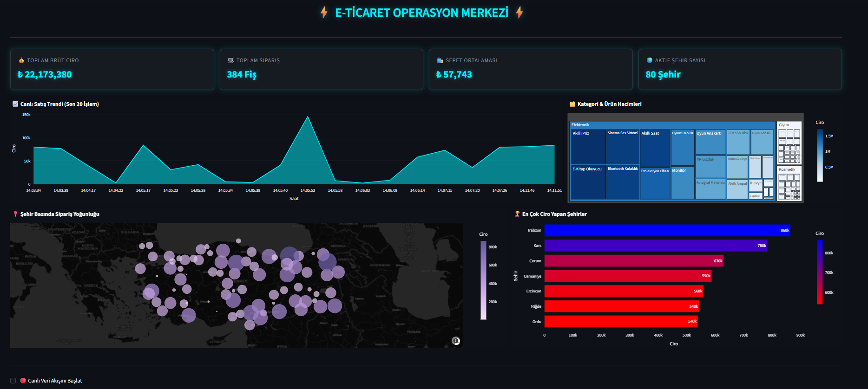Select the E-Kitap Okuyucu treemap tile
Image resolution: width=868 pixels, height=389 pixels.
pos(588,182)
